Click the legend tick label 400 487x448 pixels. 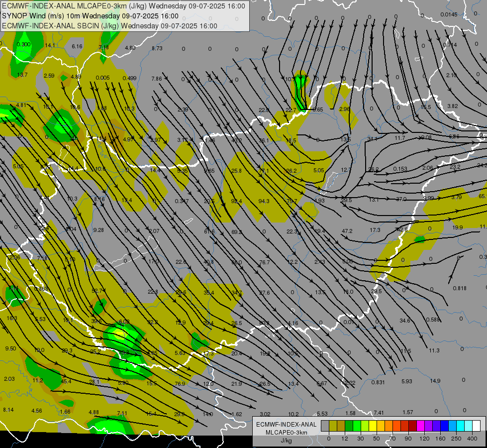[472, 439]
